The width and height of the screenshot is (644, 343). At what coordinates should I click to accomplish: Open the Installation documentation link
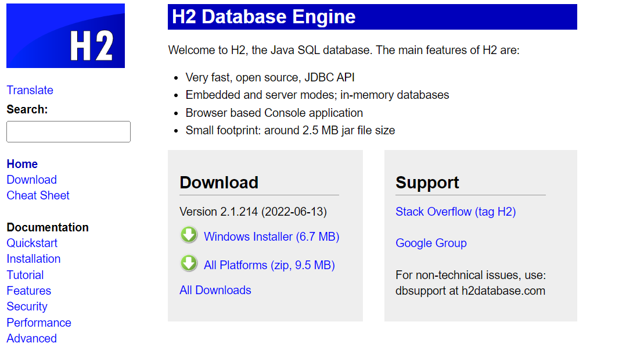[x=34, y=259]
